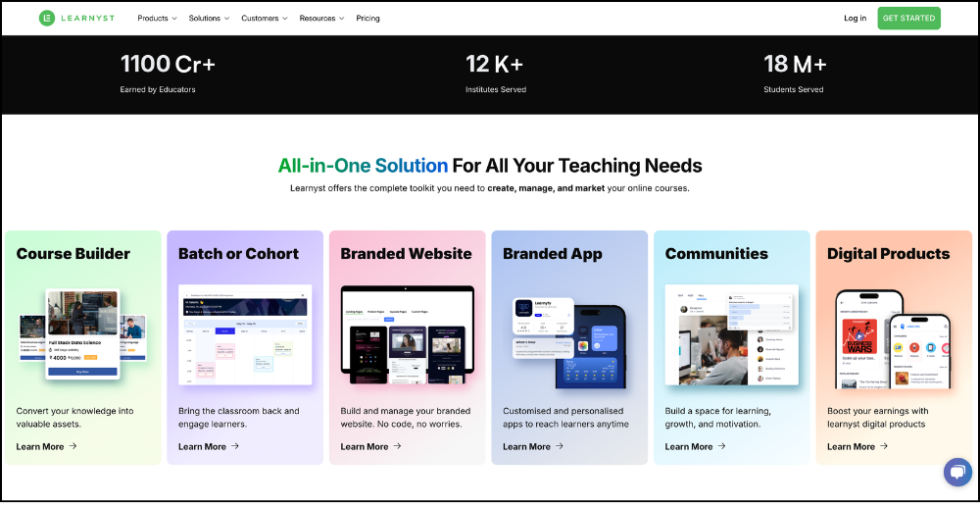The image size is (980, 507).
Task: Click arrow next to Branded App Learn More
Action: 560,446
